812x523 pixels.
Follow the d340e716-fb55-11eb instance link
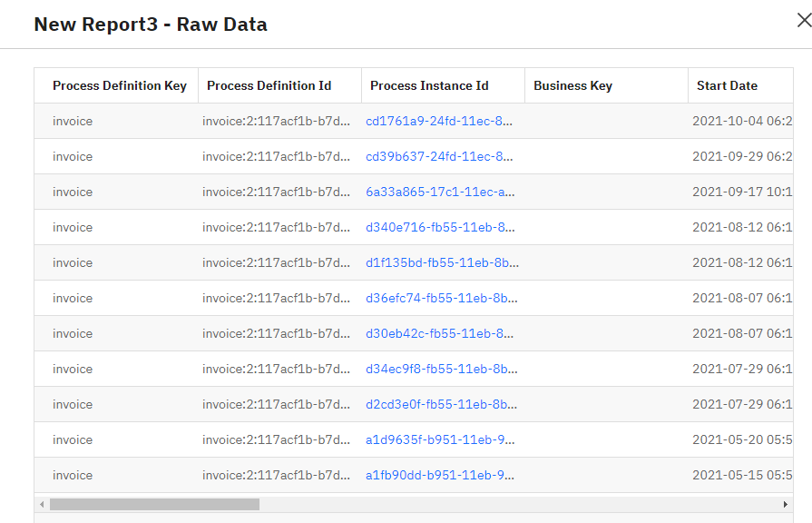[440, 227]
